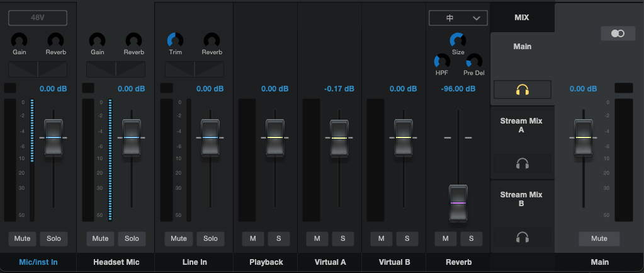Click Line In fader handle

pos(210,137)
